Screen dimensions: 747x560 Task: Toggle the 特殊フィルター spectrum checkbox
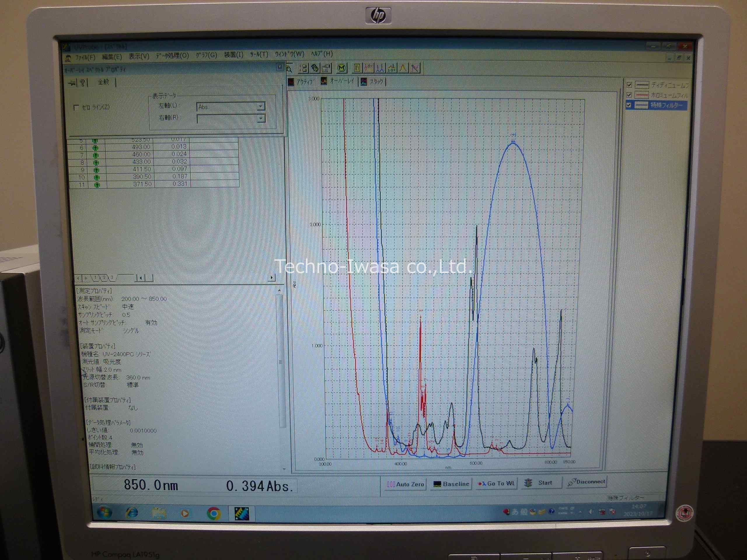pyautogui.click(x=629, y=105)
